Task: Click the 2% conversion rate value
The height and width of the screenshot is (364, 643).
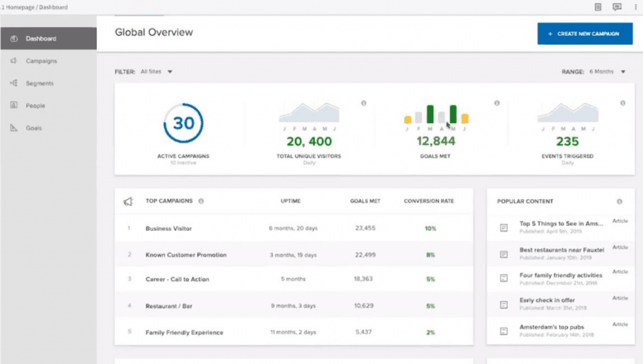Action: 430,333
